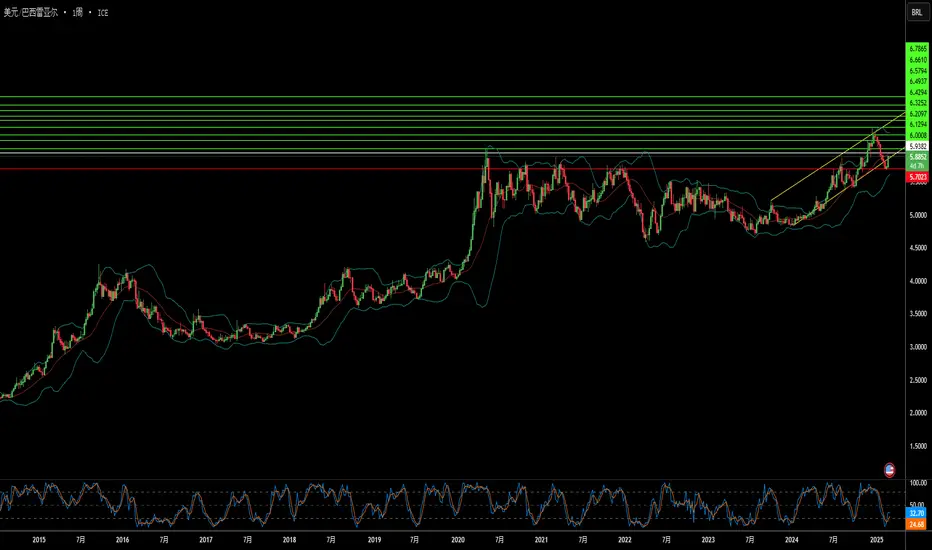Click the 2023 time axis label
Viewport: 932px width, 550px height.
pyautogui.click(x=708, y=540)
